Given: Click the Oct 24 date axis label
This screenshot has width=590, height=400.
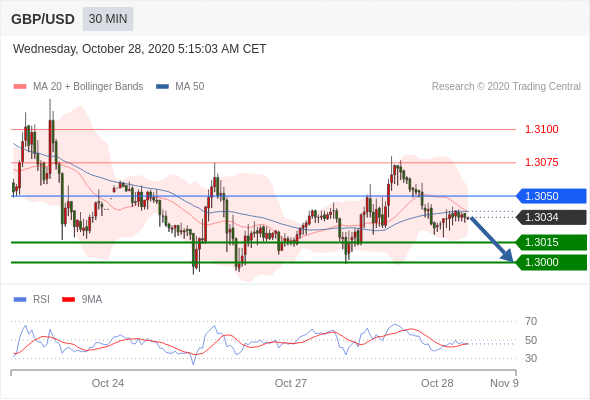Looking at the screenshot, I should pos(108,383).
